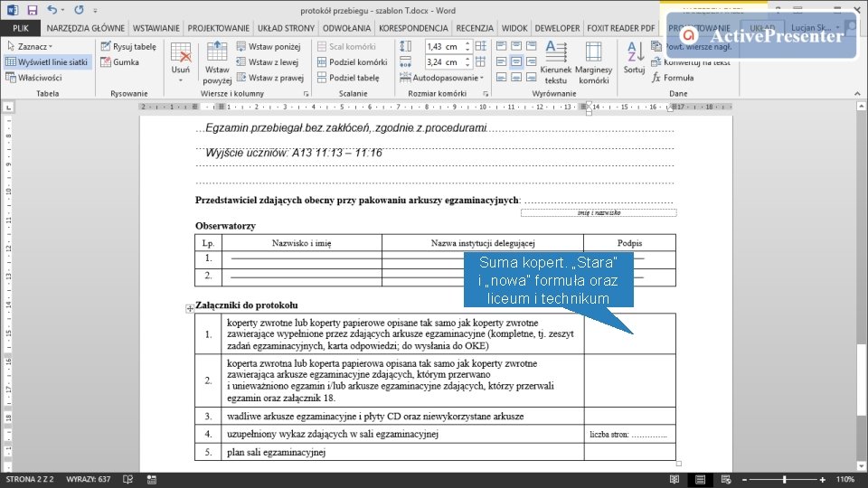Switch to the NARZĘDZIA GŁÓWNE tab

tap(85, 28)
